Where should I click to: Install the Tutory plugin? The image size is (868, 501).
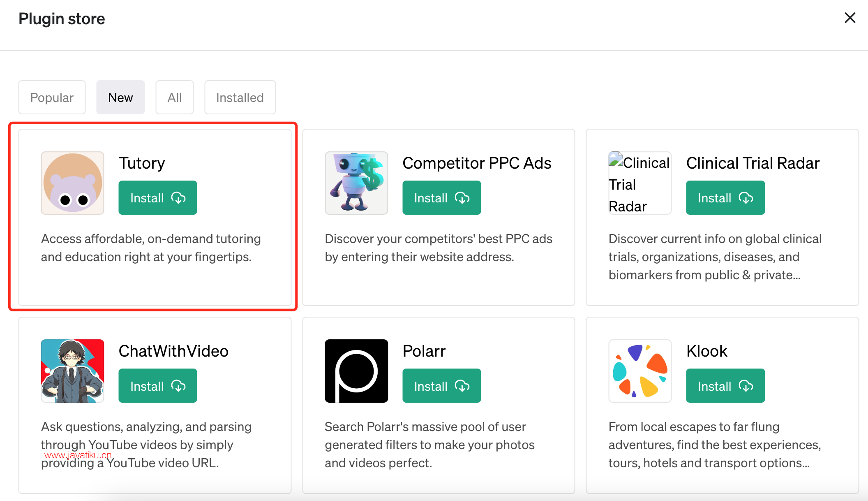[x=158, y=198]
